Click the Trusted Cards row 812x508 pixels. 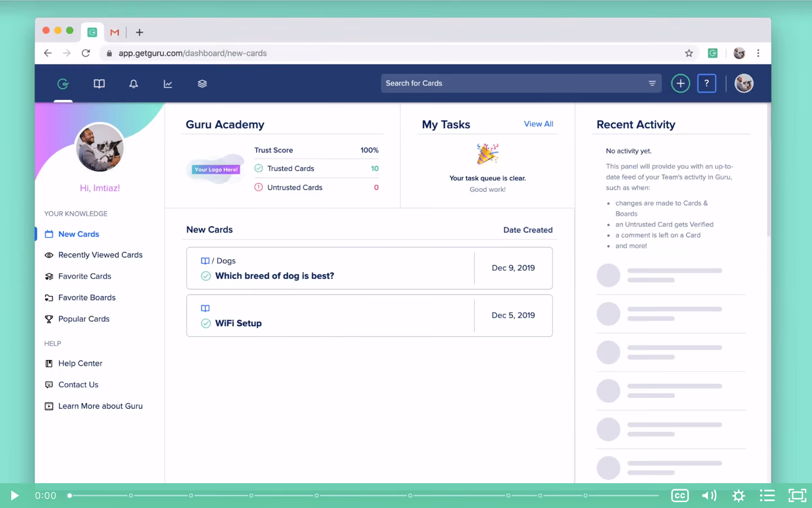coord(316,169)
